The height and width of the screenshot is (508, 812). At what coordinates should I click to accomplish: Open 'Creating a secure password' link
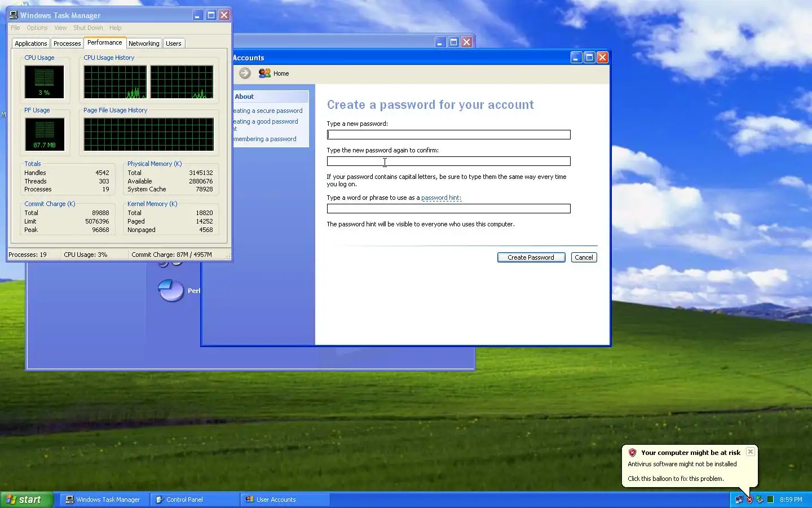[x=268, y=111]
